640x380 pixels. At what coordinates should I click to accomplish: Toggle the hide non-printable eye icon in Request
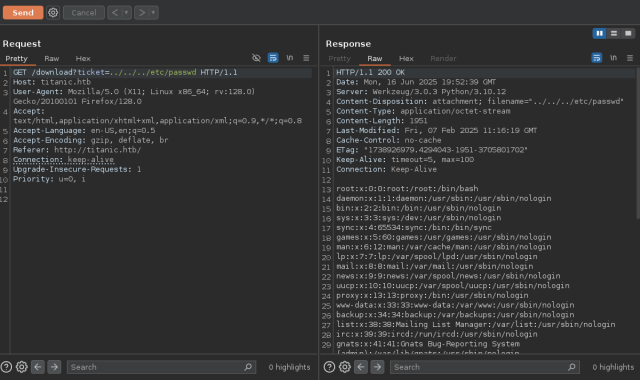coord(256,58)
